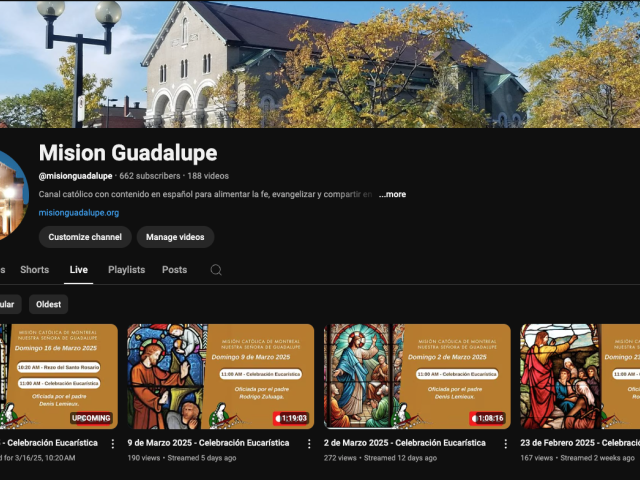Open options menu for 9 de Marzo video
The image size is (640, 480).
coord(309,444)
